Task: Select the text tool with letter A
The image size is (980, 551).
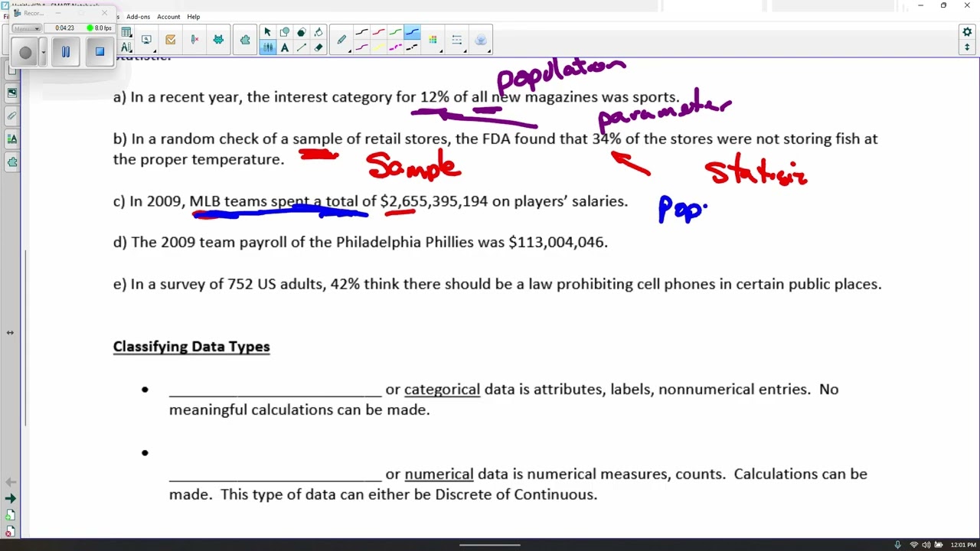Action: coord(284,47)
